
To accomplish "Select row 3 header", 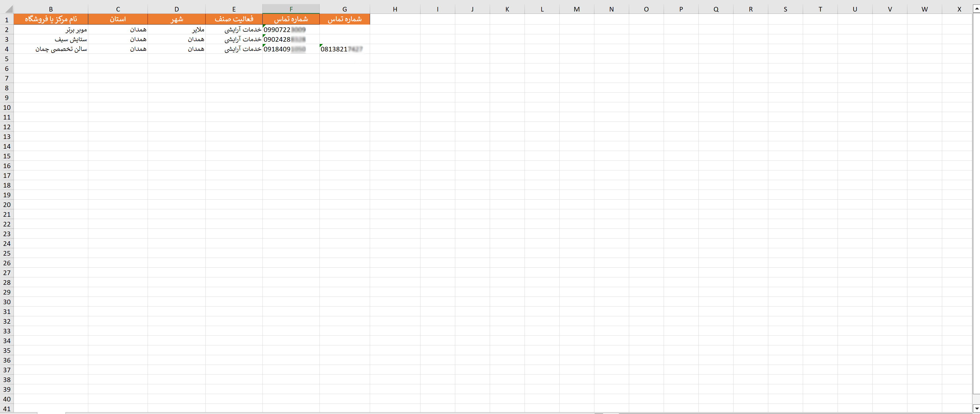I will tap(7, 39).
